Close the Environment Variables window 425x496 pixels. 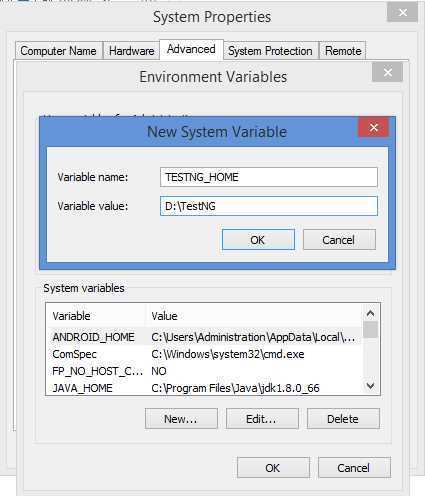(x=387, y=72)
